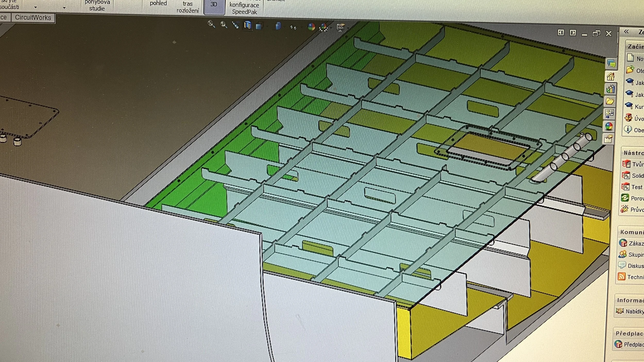Open the Appearances color ball side tab
The image size is (644, 362).
[609, 126]
